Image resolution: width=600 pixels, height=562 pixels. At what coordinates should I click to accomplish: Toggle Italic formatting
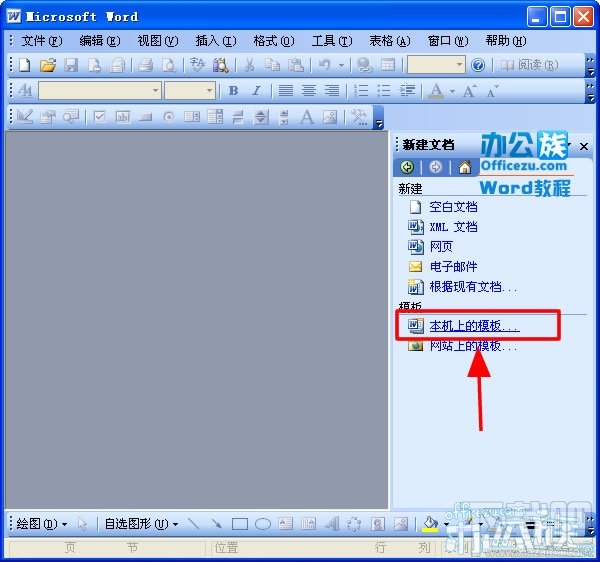click(x=256, y=91)
